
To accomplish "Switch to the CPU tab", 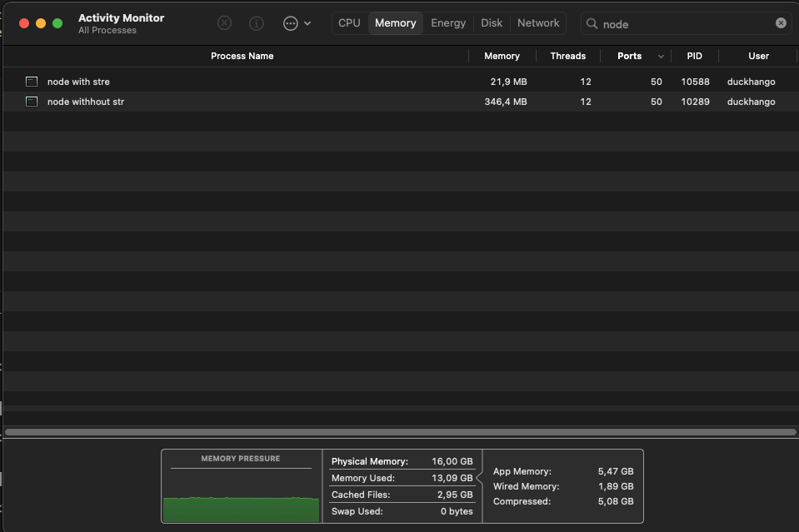I will 349,23.
